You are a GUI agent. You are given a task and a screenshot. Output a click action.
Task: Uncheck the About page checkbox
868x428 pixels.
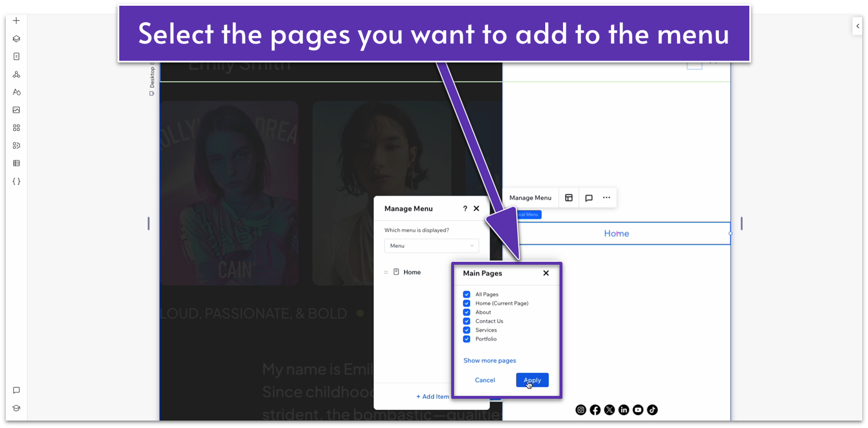click(467, 312)
